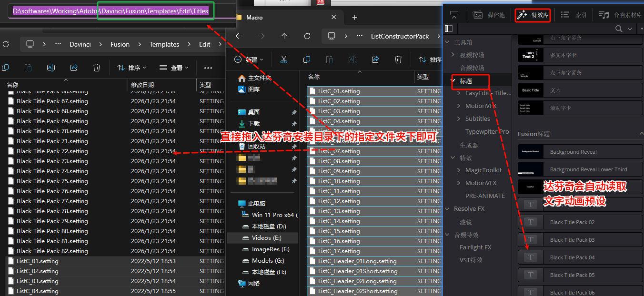Click the copy icon in Titles window toolbar
Screen dimensions: 644x296
coord(5,68)
